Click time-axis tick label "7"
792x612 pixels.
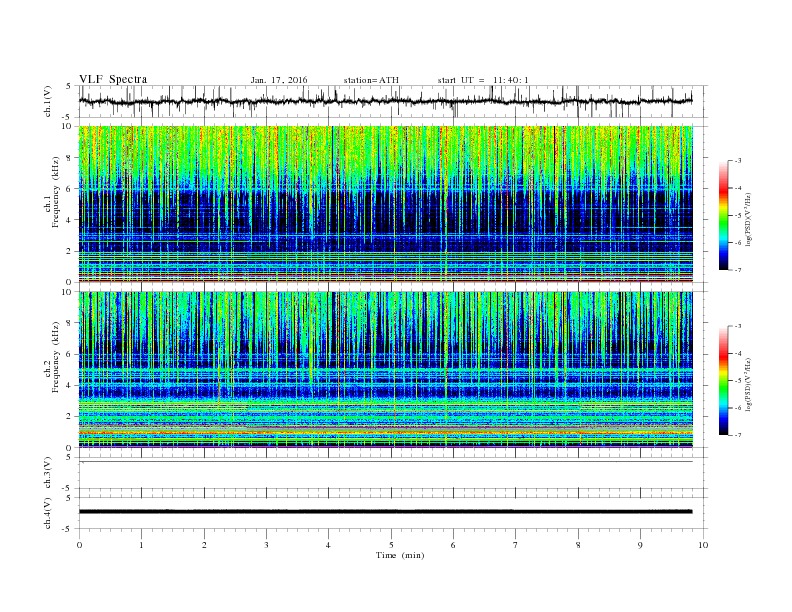click(516, 545)
